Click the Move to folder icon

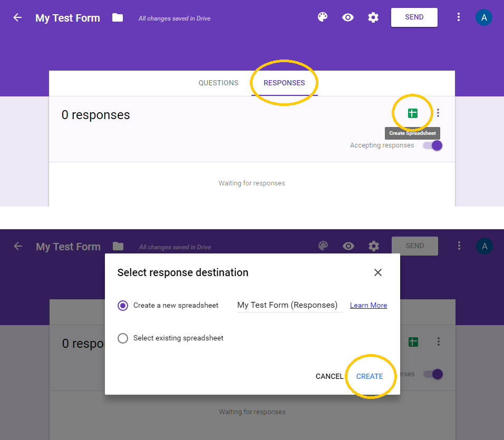[x=117, y=17]
